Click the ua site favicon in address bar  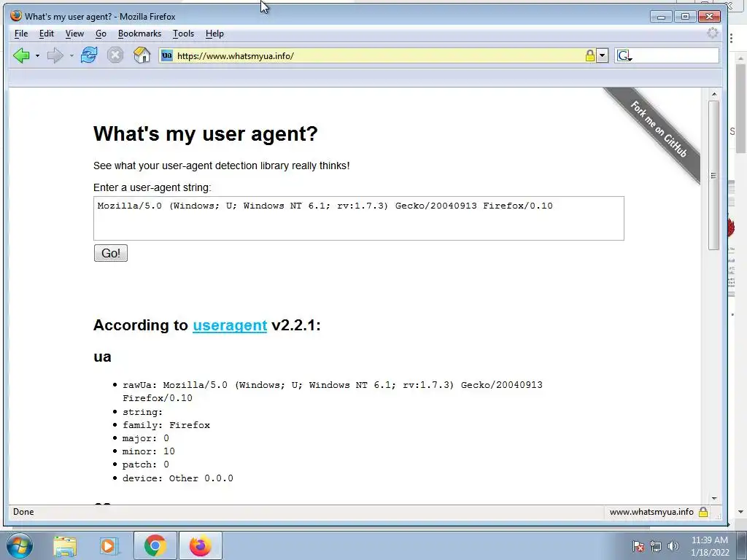point(167,55)
